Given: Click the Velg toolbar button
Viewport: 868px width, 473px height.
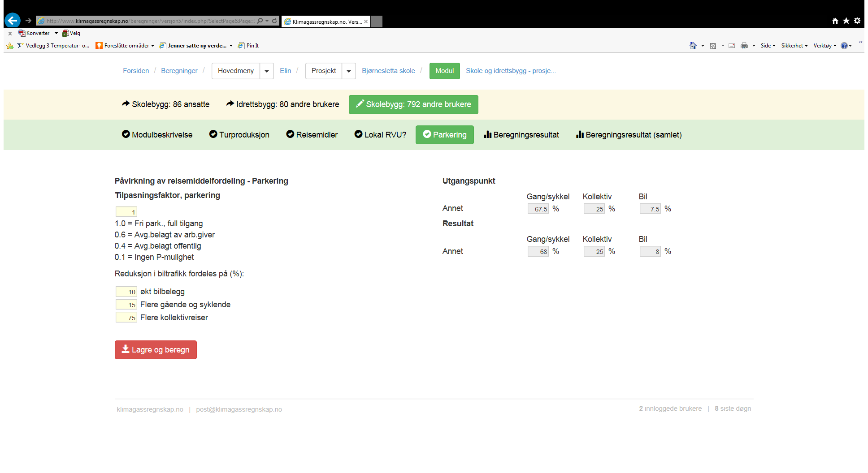Looking at the screenshot, I should (71, 33).
